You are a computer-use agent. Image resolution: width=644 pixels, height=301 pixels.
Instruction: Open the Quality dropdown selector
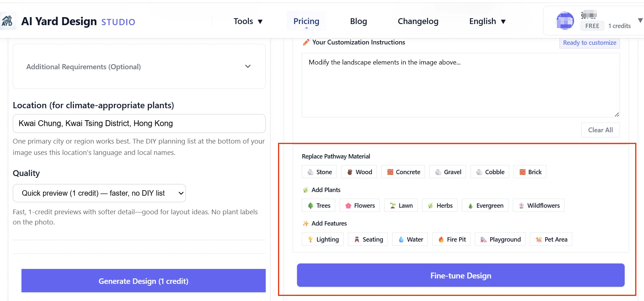point(99,193)
